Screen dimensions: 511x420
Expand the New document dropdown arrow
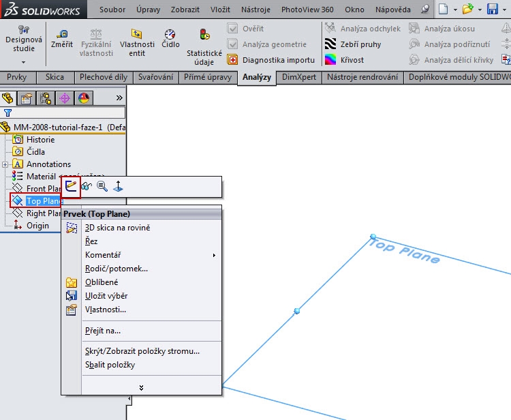click(455, 10)
